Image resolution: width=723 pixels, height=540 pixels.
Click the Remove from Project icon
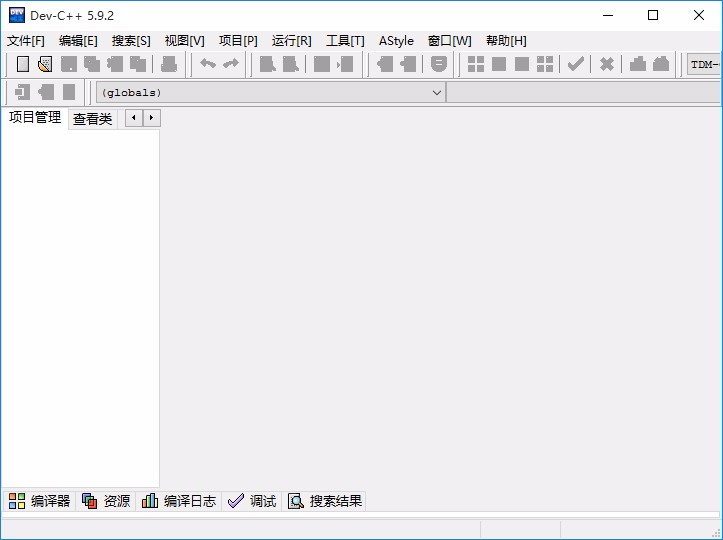pos(408,64)
